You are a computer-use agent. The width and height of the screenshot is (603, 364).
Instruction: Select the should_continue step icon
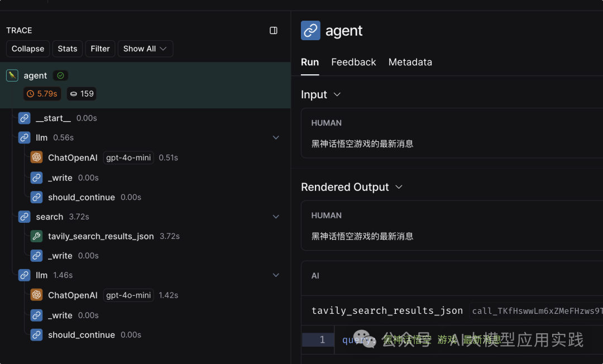click(36, 197)
